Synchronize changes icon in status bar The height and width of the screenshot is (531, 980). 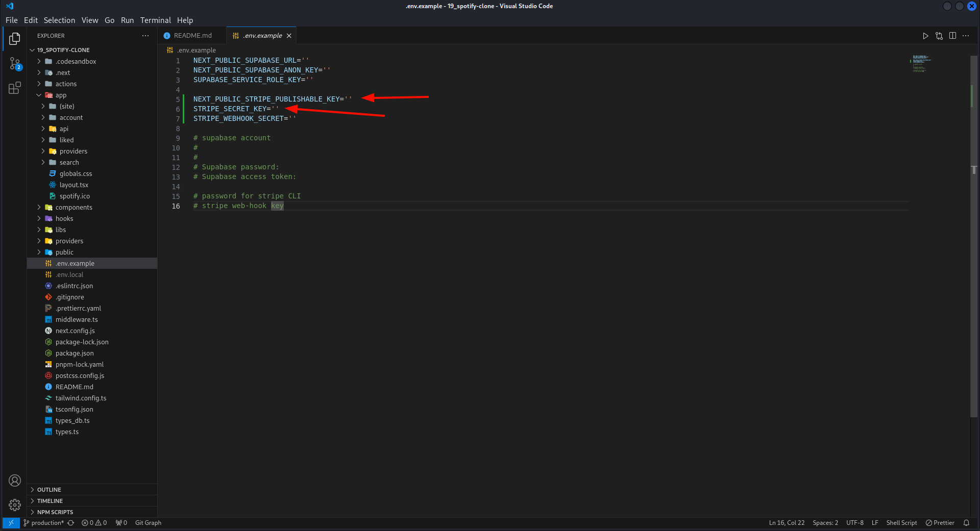(x=71, y=523)
